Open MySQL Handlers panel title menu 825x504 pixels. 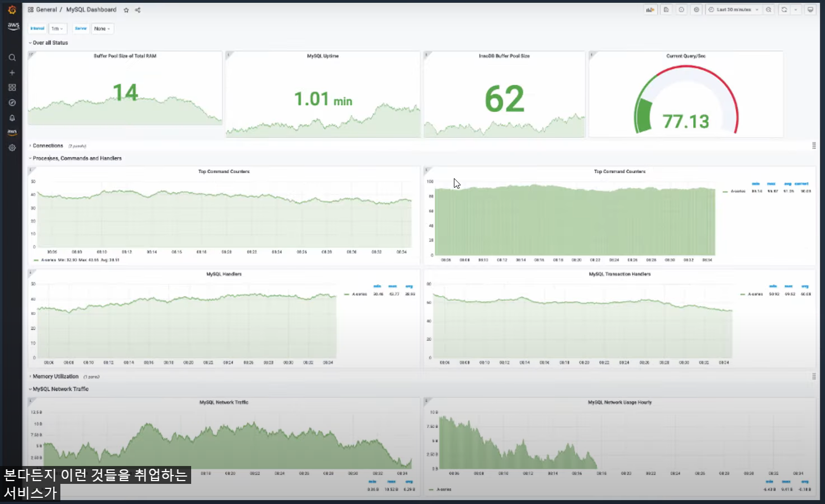pyautogui.click(x=224, y=274)
